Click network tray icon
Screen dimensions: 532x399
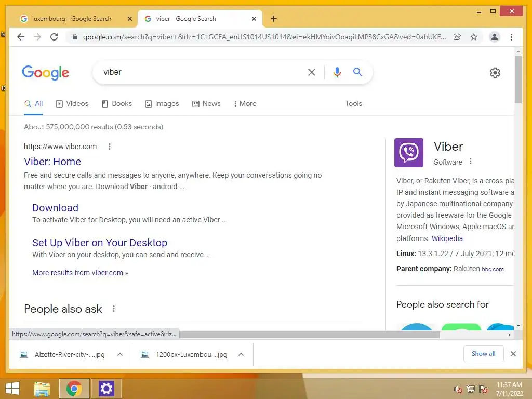coord(471,389)
